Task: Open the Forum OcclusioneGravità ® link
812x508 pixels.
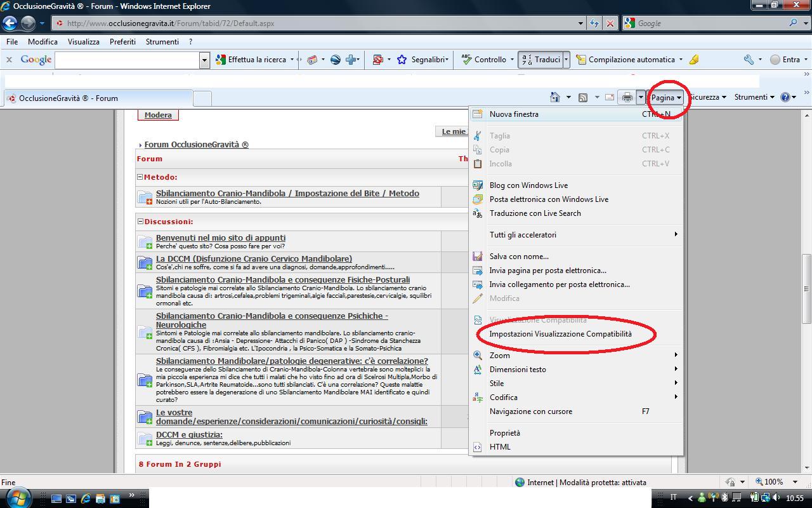Action: 196,145
